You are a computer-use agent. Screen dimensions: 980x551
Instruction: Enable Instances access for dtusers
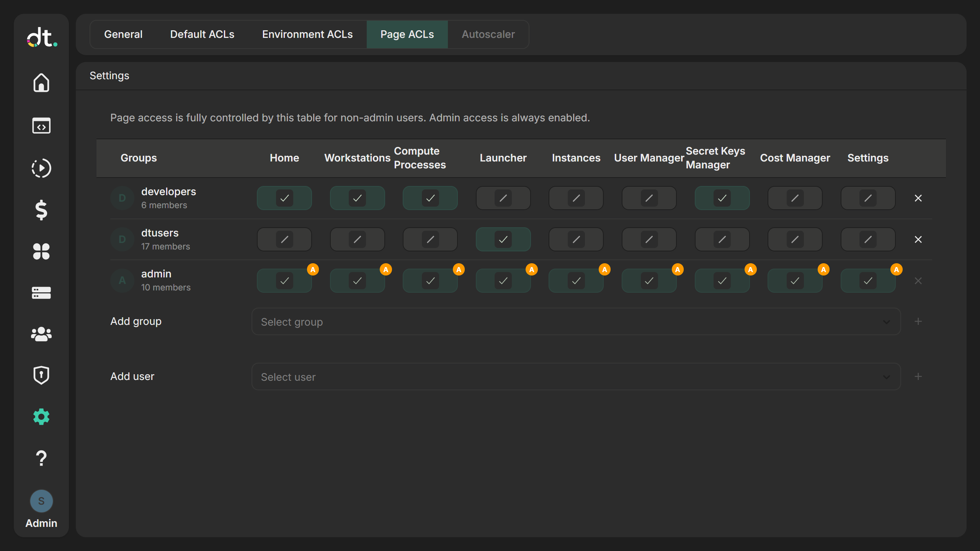click(x=576, y=240)
